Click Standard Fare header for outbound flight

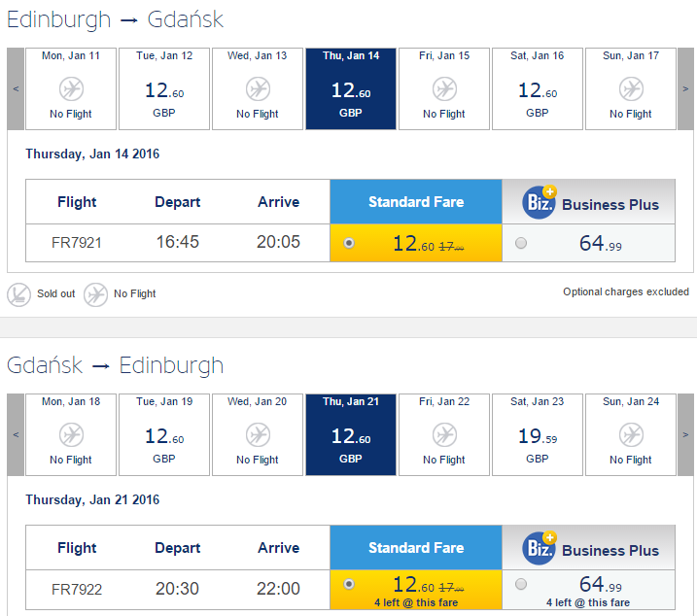coord(416,202)
